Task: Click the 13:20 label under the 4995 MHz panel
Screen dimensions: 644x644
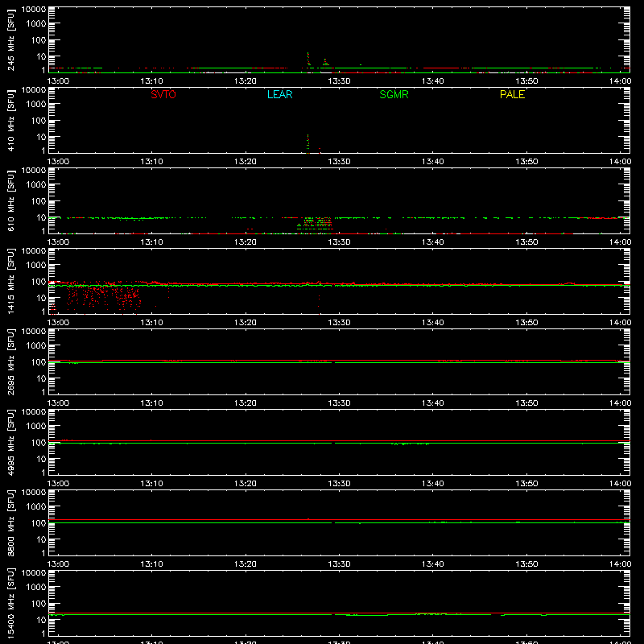Action: click(x=246, y=484)
